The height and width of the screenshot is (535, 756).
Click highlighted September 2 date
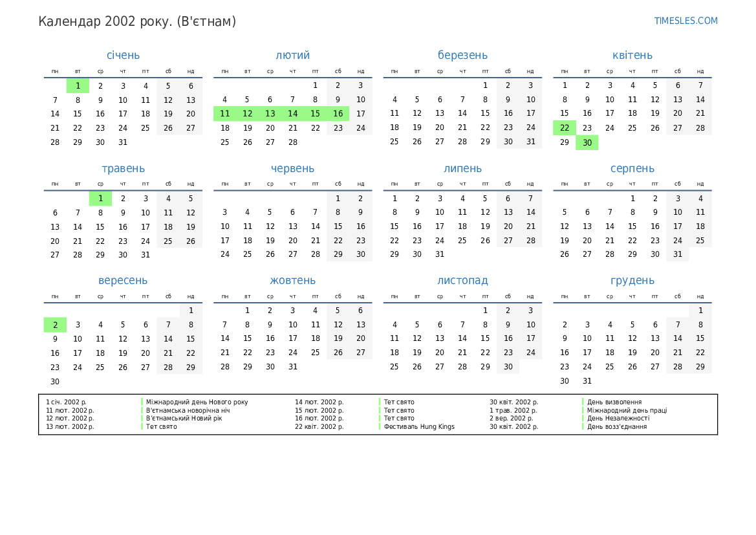pyautogui.click(x=55, y=325)
